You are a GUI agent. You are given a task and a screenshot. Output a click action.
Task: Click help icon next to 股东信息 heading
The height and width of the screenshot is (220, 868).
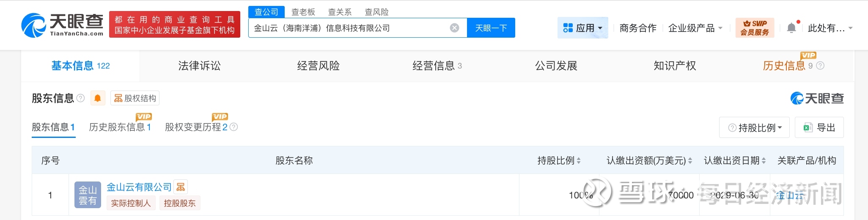click(80, 98)
